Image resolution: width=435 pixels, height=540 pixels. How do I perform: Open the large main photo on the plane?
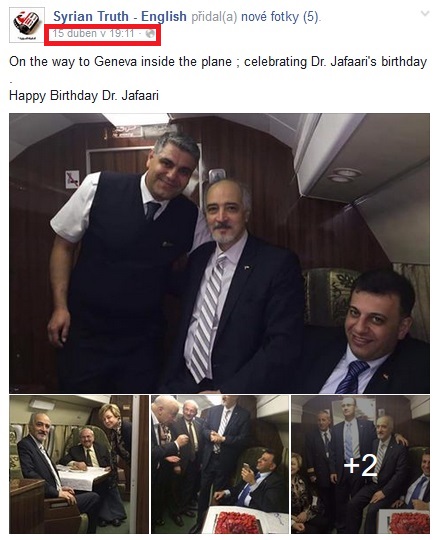pyautogui.click(x=219, y=253)
